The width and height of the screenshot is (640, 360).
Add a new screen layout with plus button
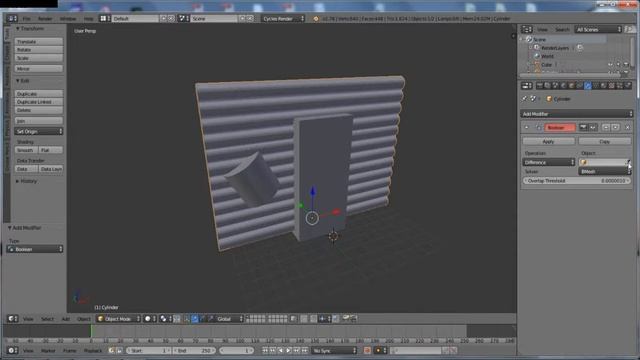[x=164, y=18]
